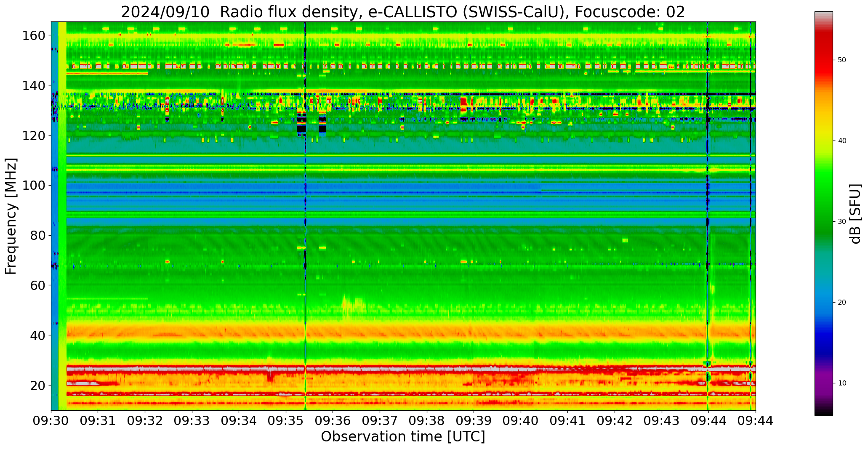Viewport: 868px width, 449px height.
Task: Click the 09:32 time tick label
Action: [145, 421]
